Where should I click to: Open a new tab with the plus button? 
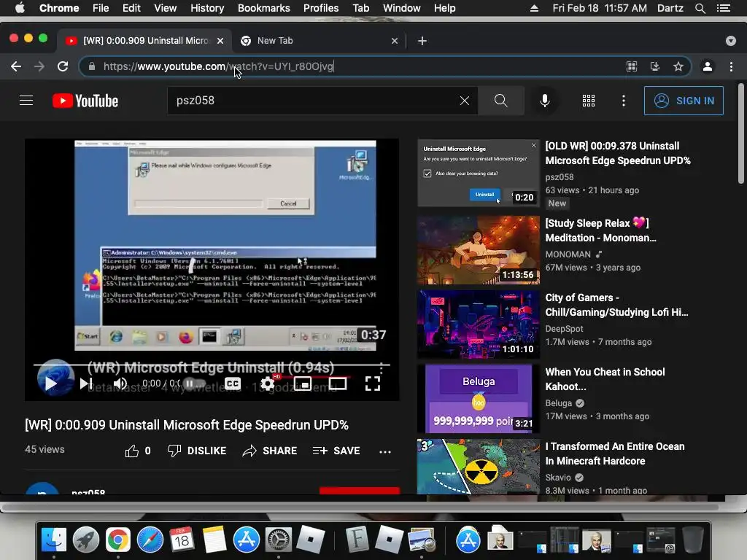pos(422,41)
